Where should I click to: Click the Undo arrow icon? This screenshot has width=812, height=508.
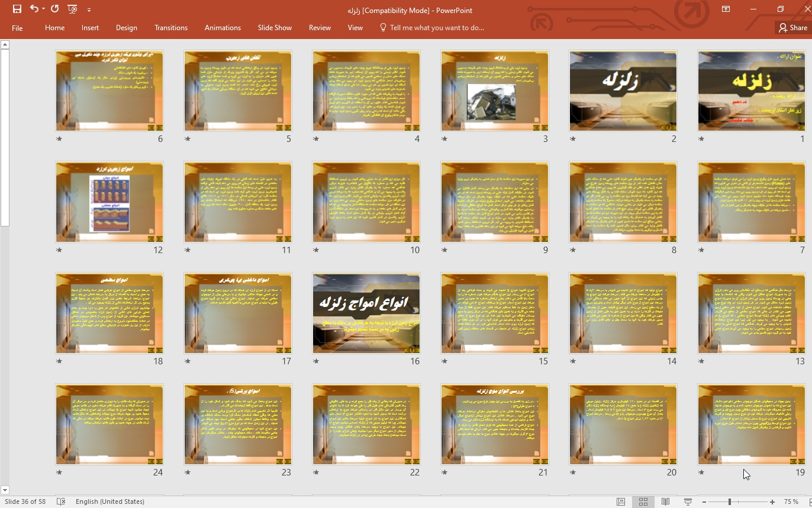tap(34, 9)
